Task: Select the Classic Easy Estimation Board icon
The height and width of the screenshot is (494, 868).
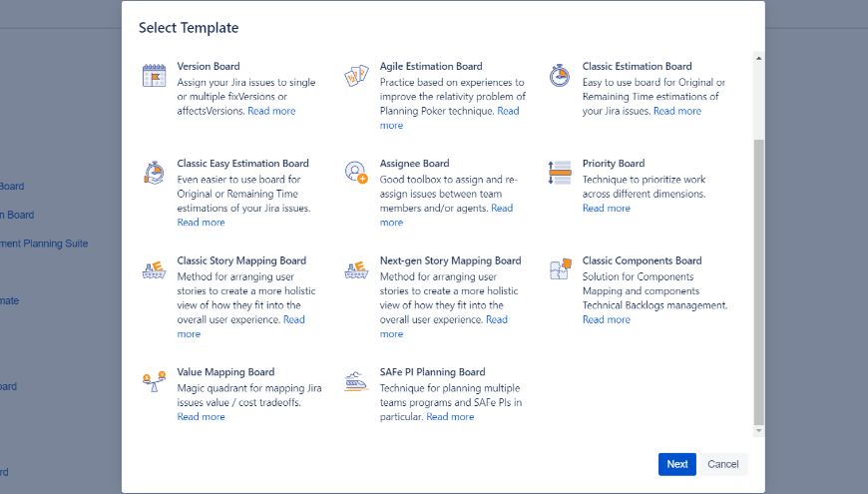Action: (x=154, y=173)
